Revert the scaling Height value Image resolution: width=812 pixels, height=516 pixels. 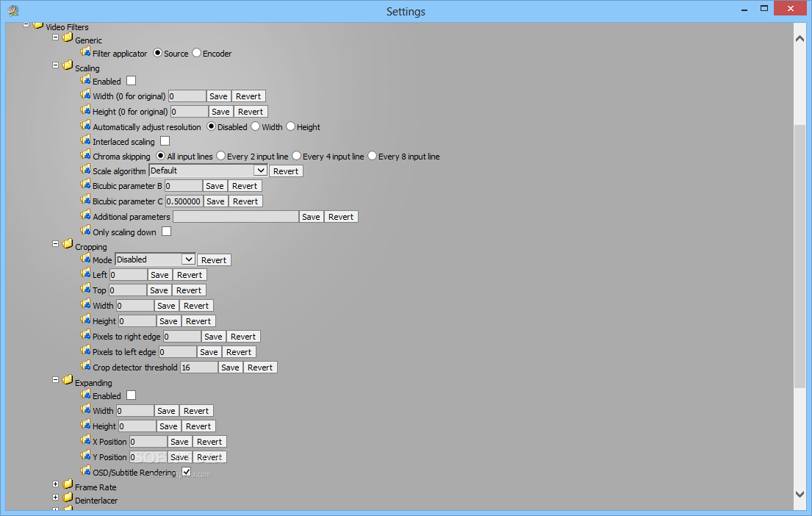pyautogui.click(x=251, y=112)
